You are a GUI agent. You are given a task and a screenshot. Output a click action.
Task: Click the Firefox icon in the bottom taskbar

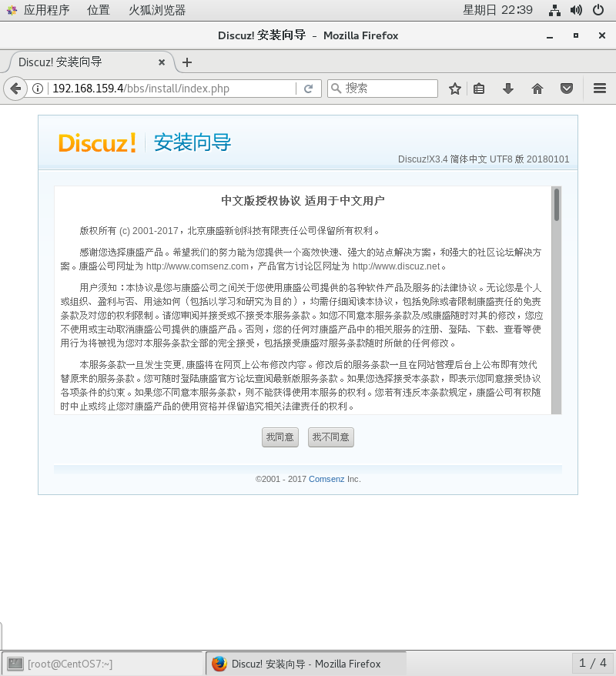pos(219,664)
